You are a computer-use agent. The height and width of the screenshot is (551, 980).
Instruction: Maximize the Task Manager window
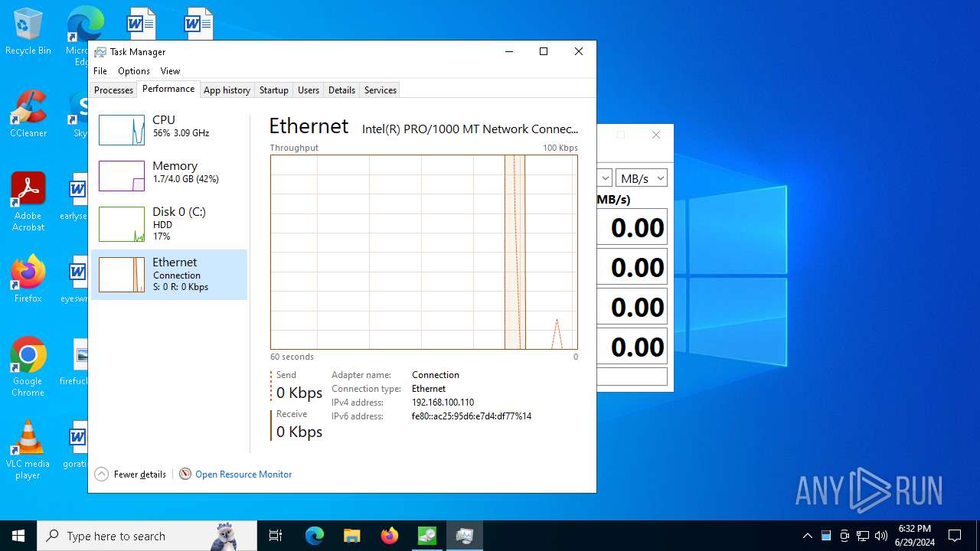(544, 51)
